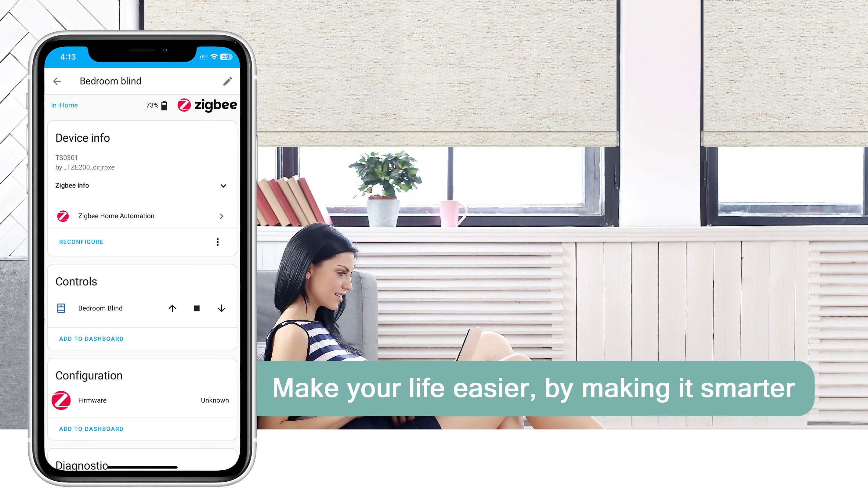
Task: Tap the blind lower/down arrow icon
Action: (x=221, y=308)
